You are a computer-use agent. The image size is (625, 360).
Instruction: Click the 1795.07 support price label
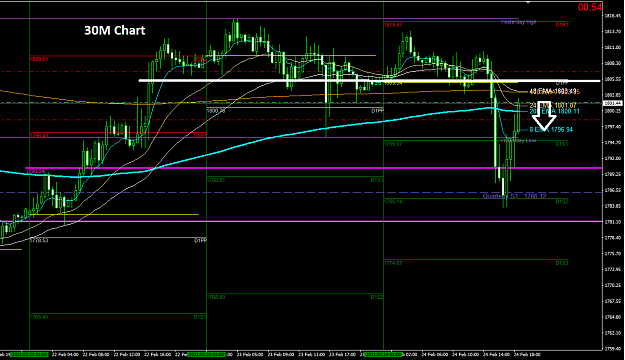click(x=393, y=144)
